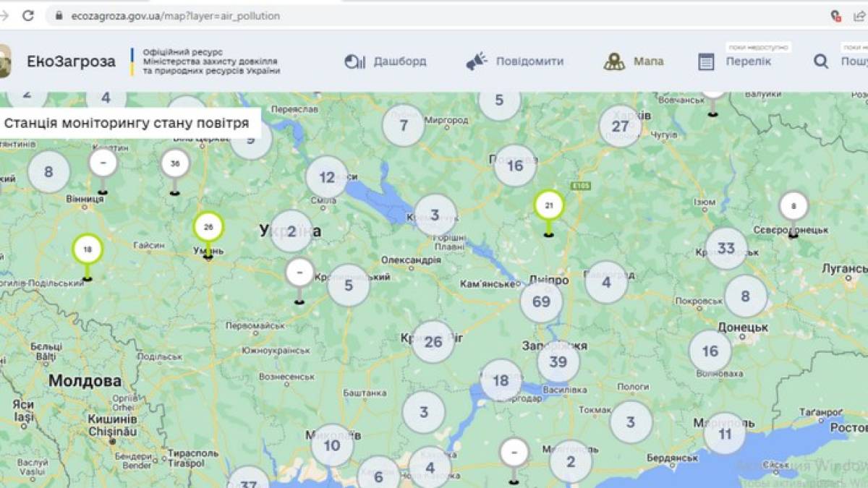Screen dimensions: 868x488
Task: Reload the page with the browser refresh icon
Action: (x=28, y=15)
